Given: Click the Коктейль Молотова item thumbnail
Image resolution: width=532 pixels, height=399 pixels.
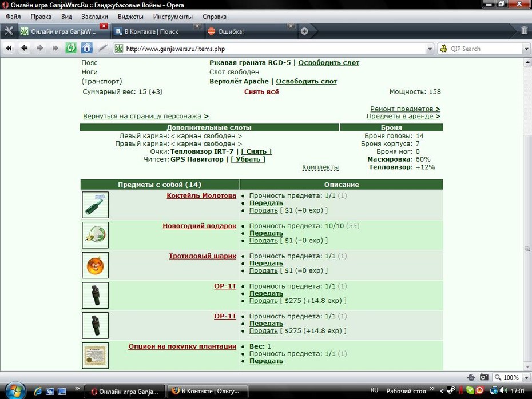Looking at the screenshot, I should pyautogui.click(x=95, y=205).
